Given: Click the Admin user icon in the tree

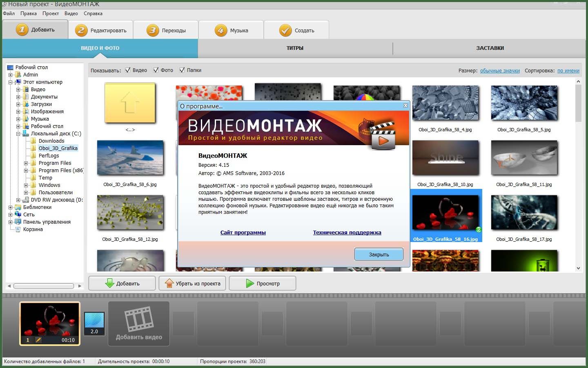Looking at the screenshot, I should click(18, 75).
